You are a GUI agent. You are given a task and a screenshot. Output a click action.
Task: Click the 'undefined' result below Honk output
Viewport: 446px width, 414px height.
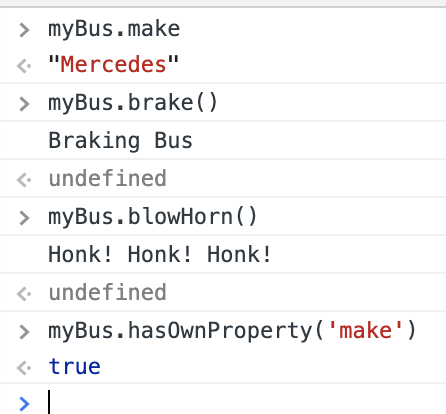coord(107,292)
